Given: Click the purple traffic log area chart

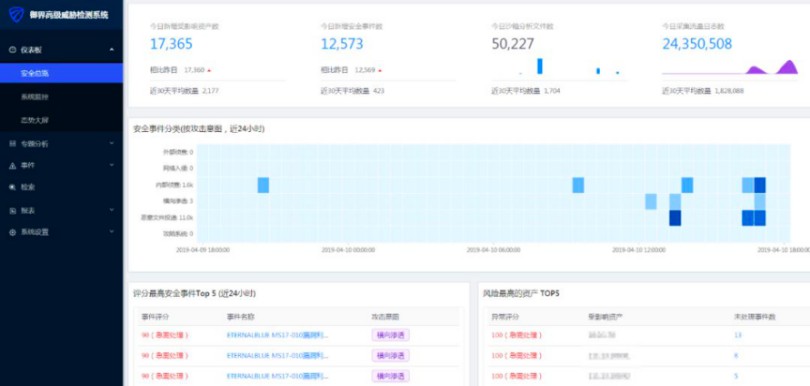Looking at the screenshot, I should pos(730,67).
